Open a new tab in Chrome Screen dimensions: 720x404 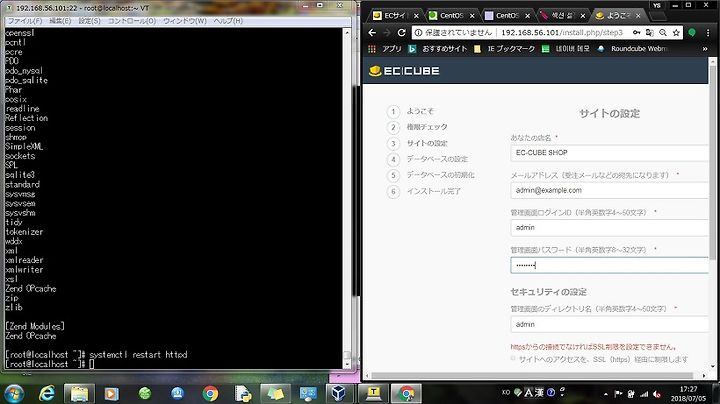658,16
